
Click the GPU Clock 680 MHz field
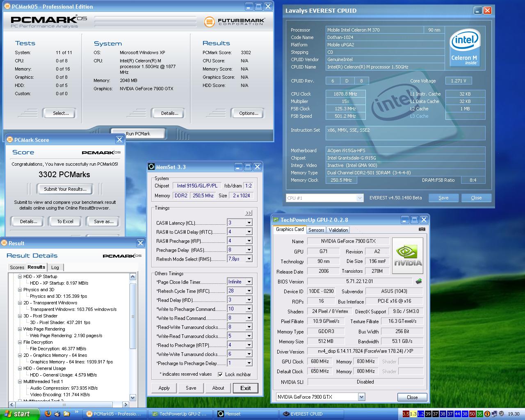coord(320,361)
